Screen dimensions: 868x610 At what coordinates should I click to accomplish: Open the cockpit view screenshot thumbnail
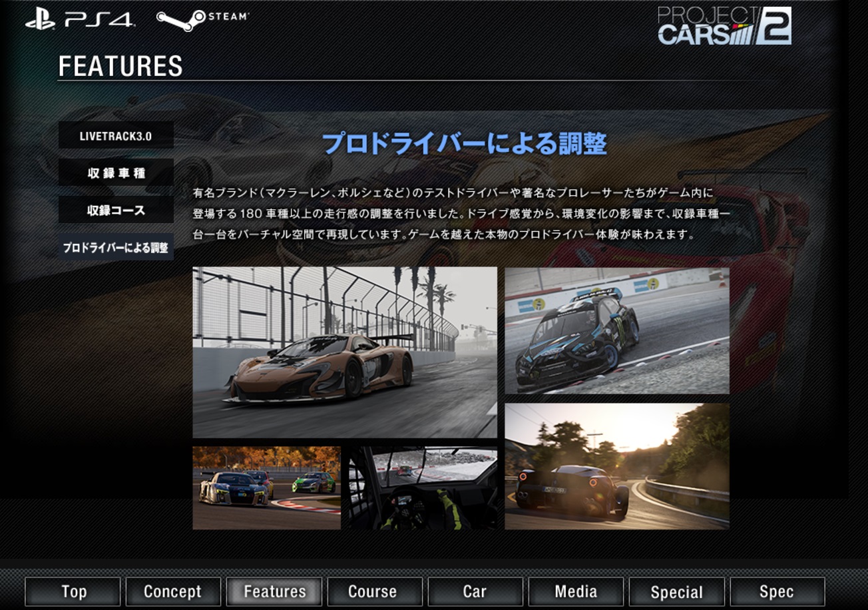pyautogui.click(x=423, y=488)
